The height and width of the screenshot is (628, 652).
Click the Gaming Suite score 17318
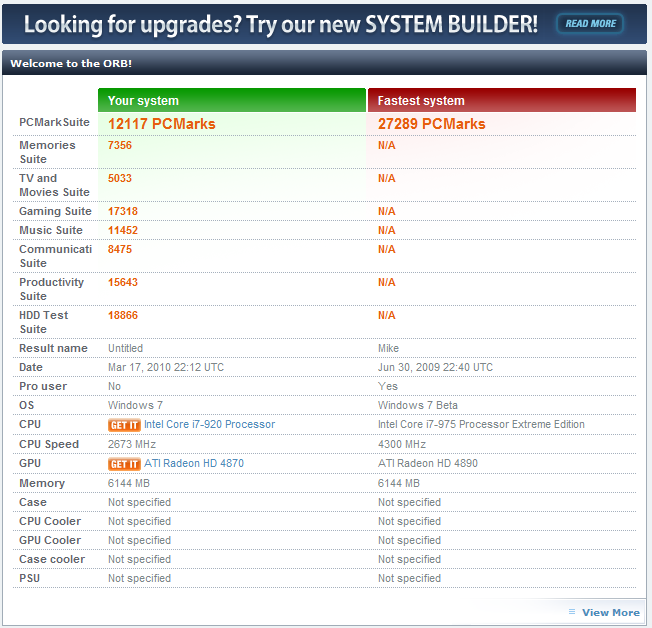pyautogui.click(x=123, y=211)
